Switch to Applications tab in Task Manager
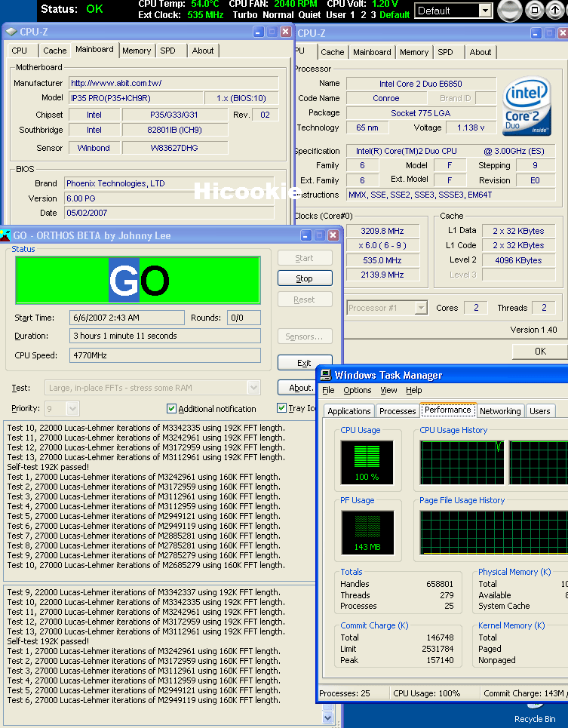Image resolution: width=568 pixels, height=728 pixels. [x=349, y=411]
